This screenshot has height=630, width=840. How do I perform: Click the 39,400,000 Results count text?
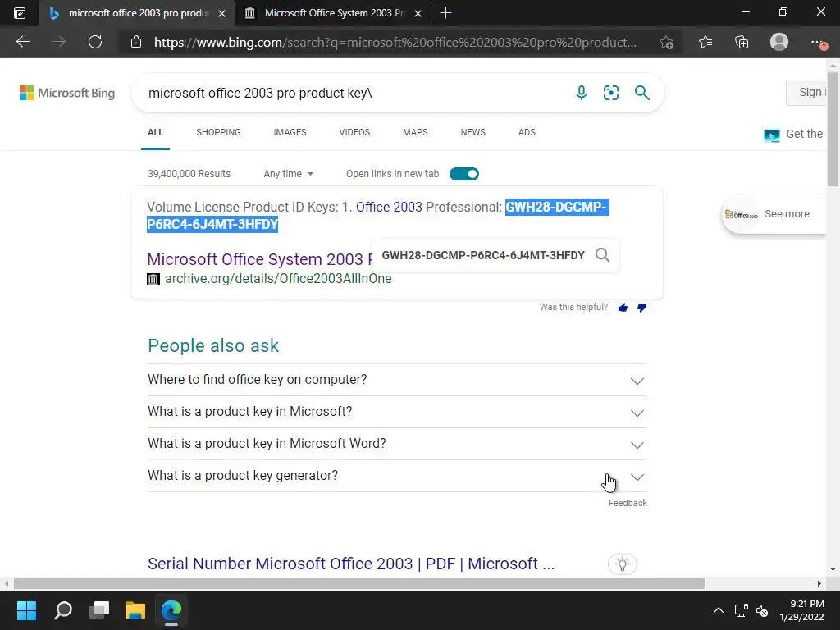(189, 174)
